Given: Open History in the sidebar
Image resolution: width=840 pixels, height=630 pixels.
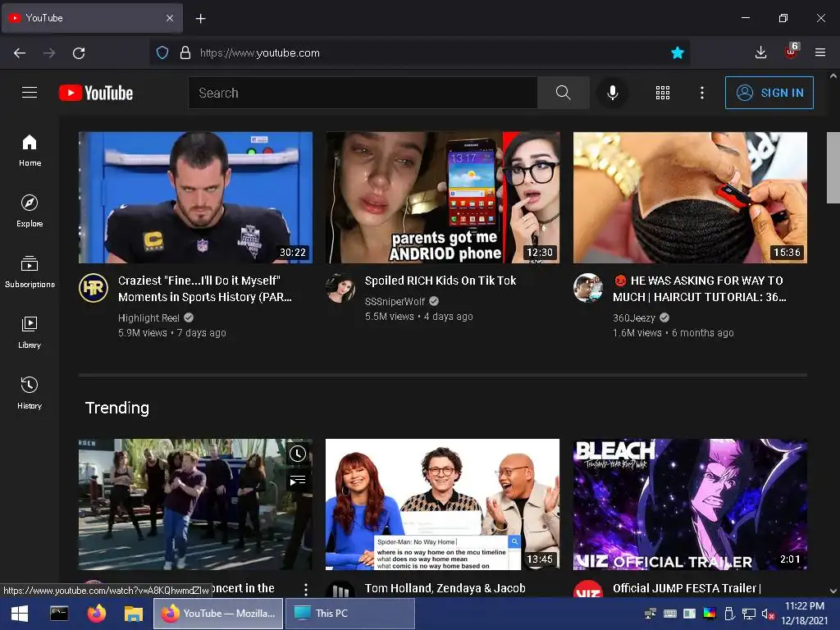Looking at the screenshot, I should coord(30,393).
